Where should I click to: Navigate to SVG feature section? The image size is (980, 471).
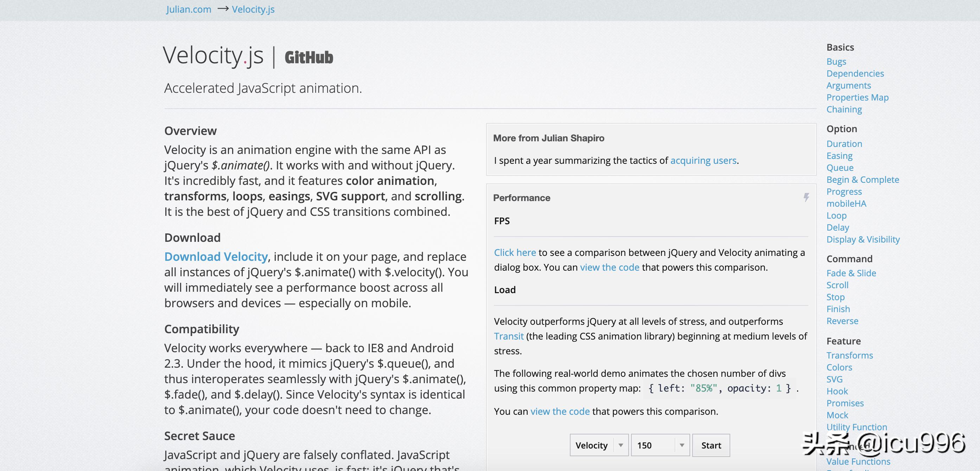[x=834, y=379]
